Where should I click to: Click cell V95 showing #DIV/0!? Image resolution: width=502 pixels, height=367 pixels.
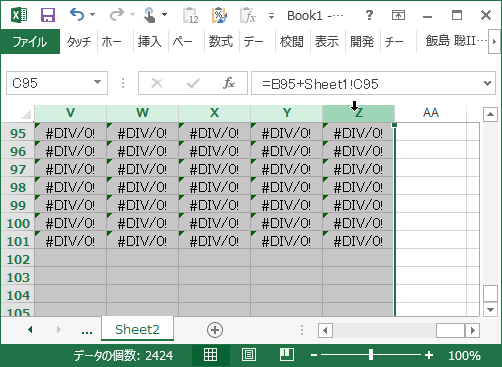tap(70, 133)
